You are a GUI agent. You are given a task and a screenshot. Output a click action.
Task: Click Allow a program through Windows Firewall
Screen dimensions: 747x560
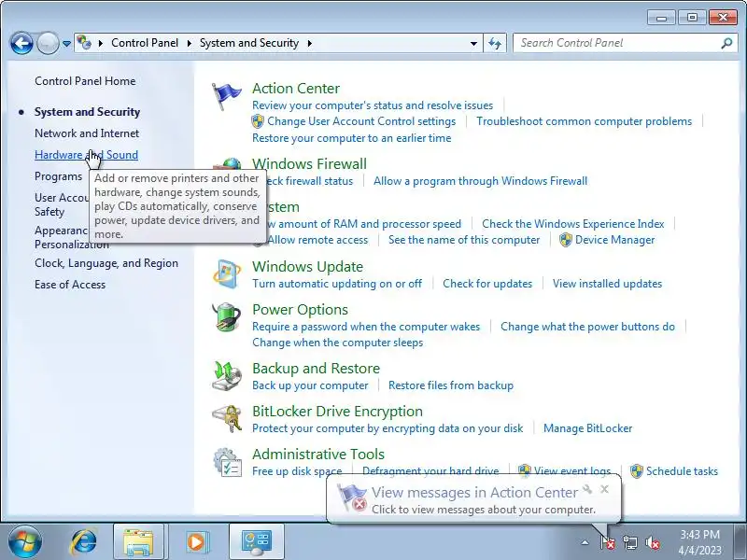click(x=480, y=181)
